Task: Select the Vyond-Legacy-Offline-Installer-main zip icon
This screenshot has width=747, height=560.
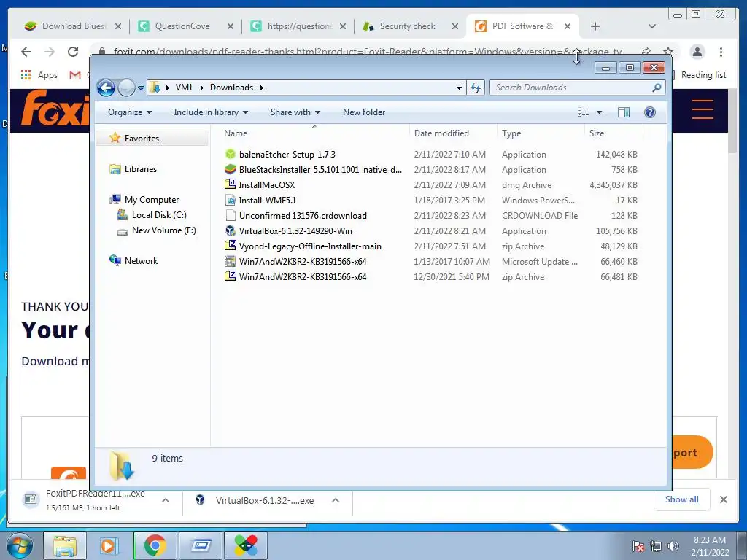Action: 231,246
